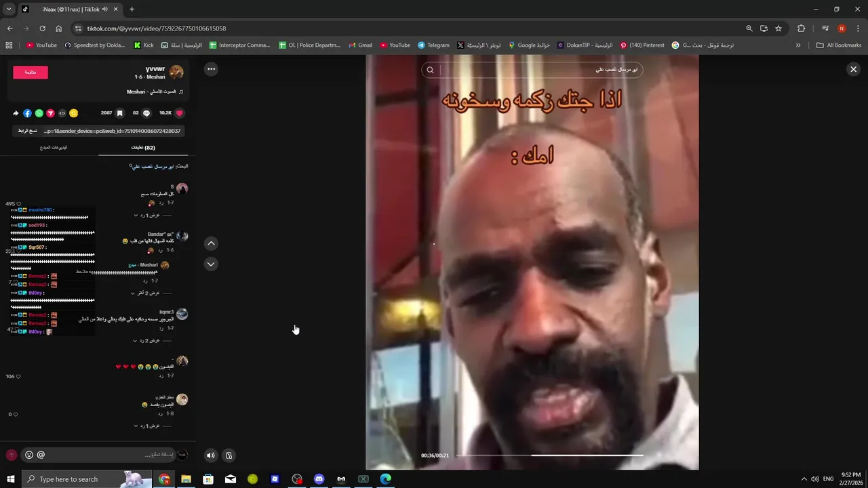Reload the TikTok page
The height and width of the screenshot is (488, 868).
click(42, 28)
